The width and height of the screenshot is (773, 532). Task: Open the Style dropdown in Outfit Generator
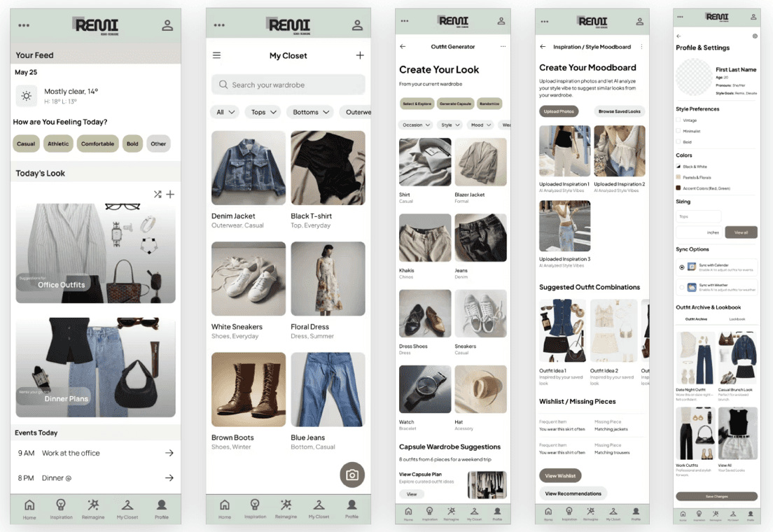coord(451,125)
